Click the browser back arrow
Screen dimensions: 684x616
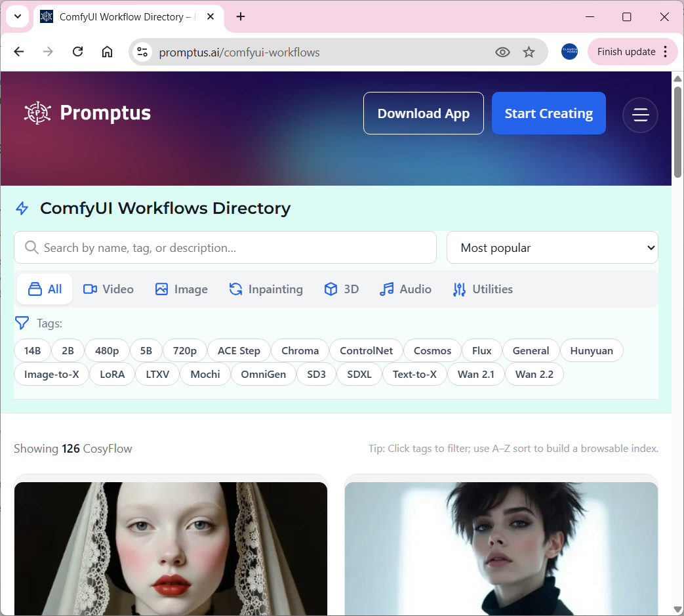tap(19, 52)
